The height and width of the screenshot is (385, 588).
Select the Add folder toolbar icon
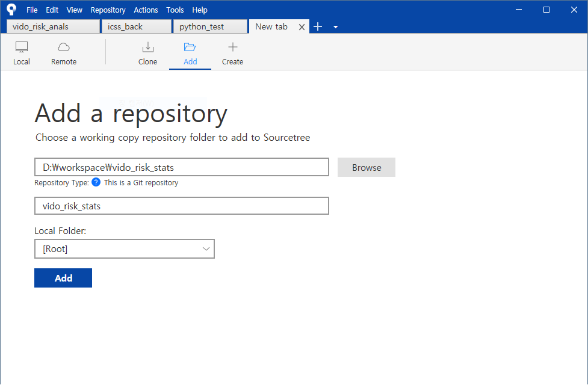click(x=190, y=53)
